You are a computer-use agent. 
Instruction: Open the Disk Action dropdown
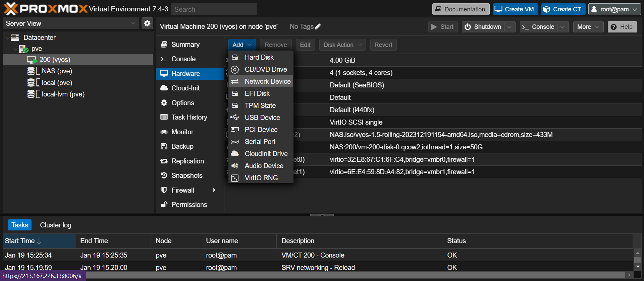pyautogui.click(x=342, y=45)
